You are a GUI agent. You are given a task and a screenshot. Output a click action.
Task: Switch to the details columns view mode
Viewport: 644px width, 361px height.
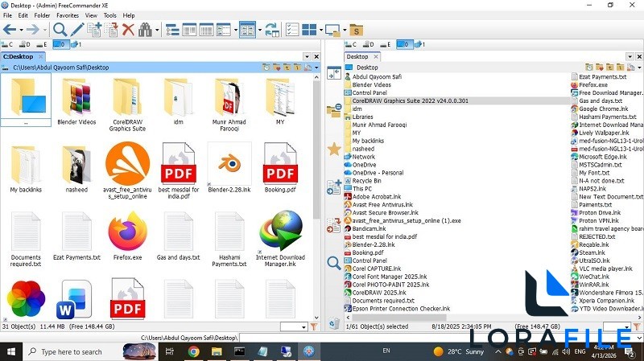click(x=206, y=30)
